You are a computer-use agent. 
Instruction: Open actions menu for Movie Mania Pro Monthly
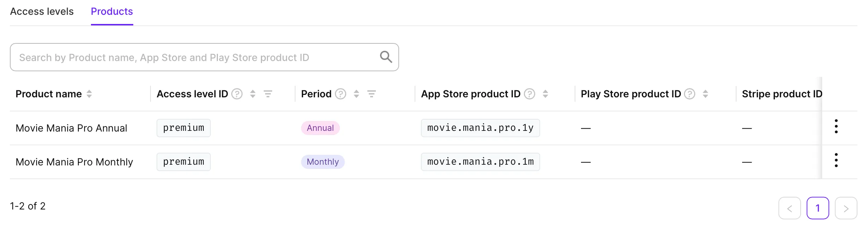[x=836, y=160]
